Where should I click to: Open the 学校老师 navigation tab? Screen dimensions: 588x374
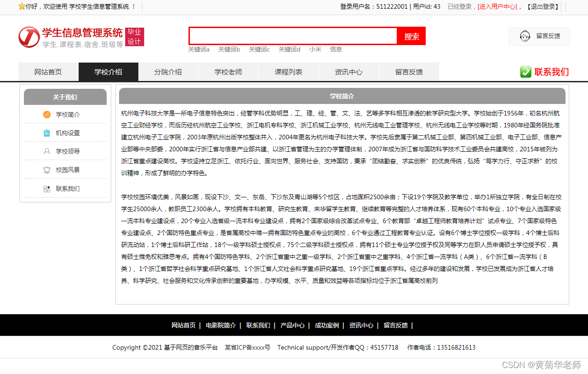tap(228, 72)
